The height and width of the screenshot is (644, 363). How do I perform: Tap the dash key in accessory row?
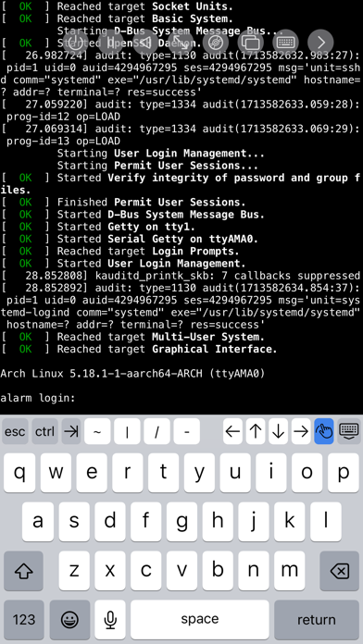pos(187,431)
